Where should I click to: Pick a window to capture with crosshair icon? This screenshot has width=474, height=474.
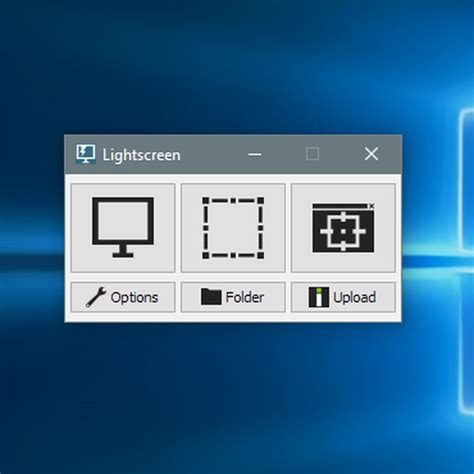click(x=343, y=228)
